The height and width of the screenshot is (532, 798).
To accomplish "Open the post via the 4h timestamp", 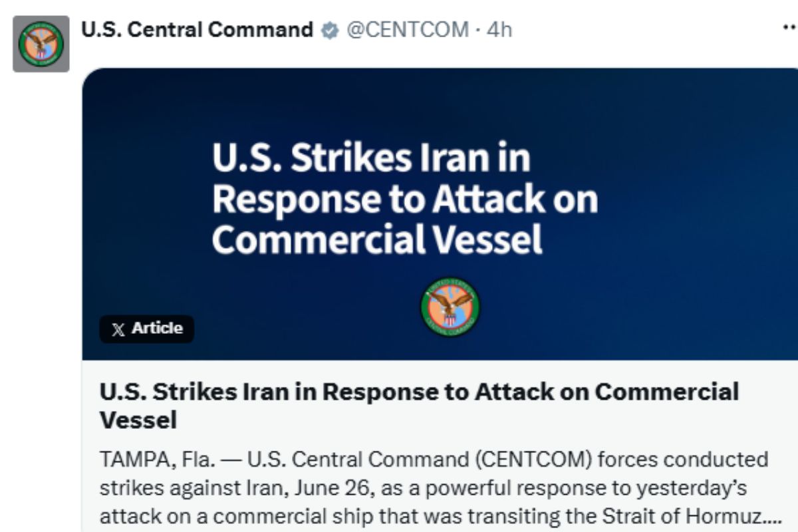I will [x=499, y=30].
